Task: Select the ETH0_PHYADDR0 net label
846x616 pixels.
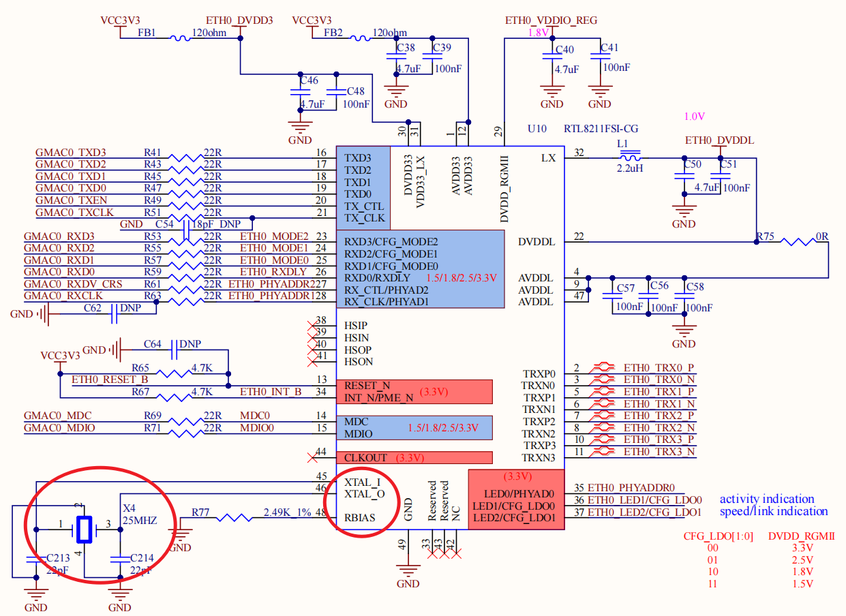Action: (x=631, y=488)
